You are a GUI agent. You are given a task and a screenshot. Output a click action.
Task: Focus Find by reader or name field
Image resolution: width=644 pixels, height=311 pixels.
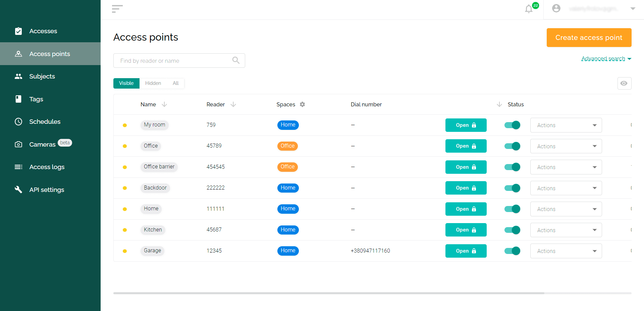coord(179,61)
